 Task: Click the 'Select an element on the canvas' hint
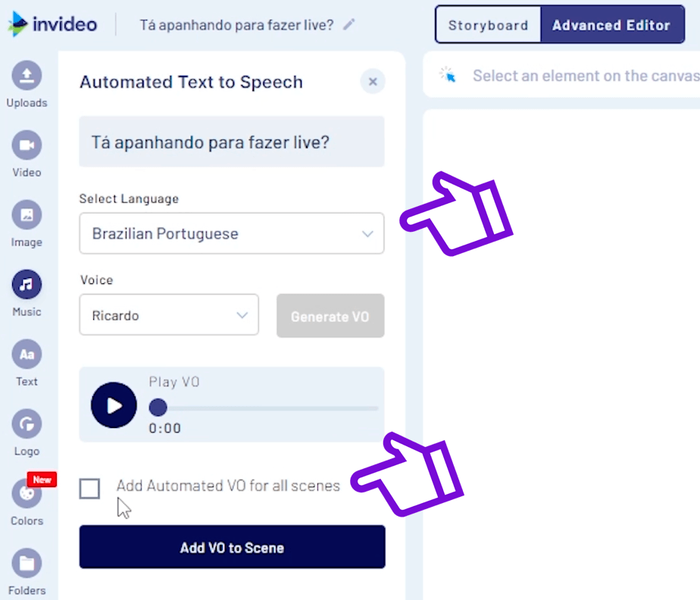tap(586, 76)
